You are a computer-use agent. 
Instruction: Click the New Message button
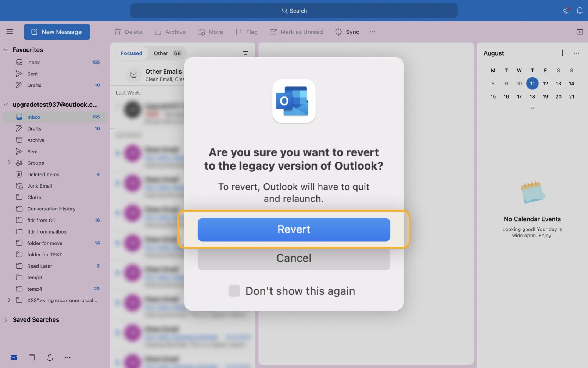(x=57, y=32)
